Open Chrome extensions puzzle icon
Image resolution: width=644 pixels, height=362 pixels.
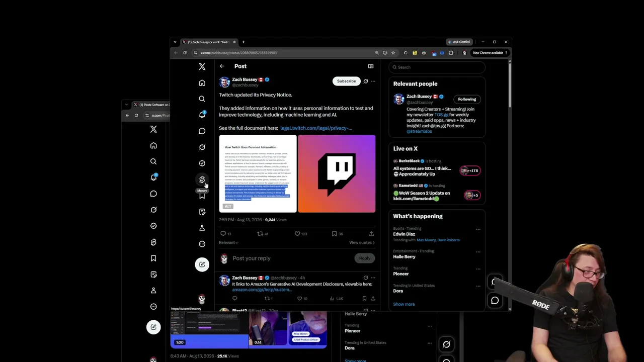point(451,53)
